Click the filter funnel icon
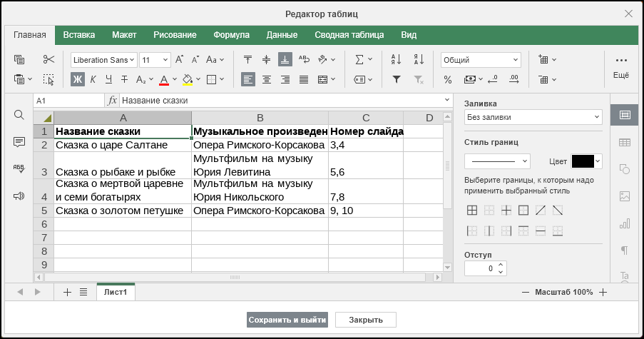Viewport: 644px width, 339px height. [x=397, y=79]
